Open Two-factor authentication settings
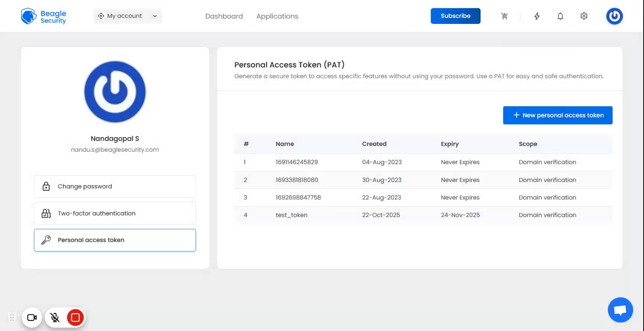Viewport: 644px width, 331px height. click(x=115, y=213)
